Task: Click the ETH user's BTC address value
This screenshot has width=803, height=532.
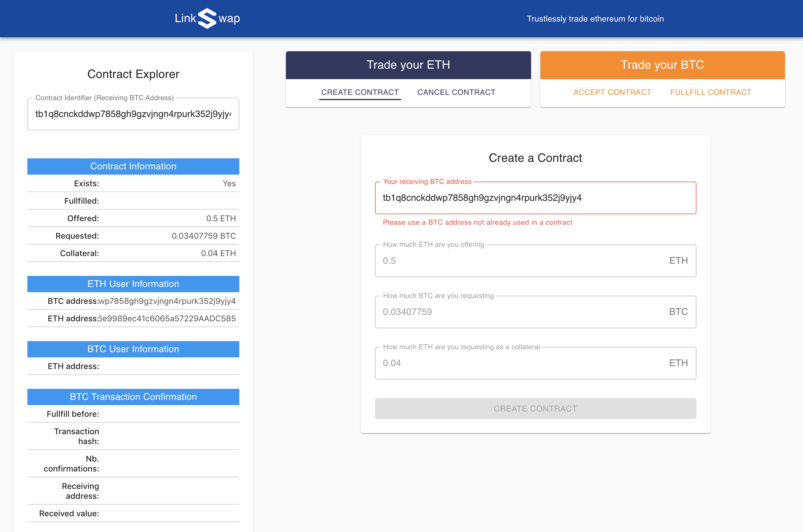Action: click(x=167, y=301)
